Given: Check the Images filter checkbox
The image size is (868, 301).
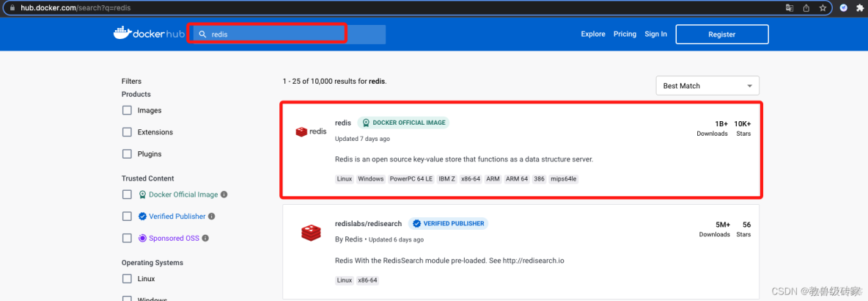Looking at the screenshot, I should tap(128, 110).
